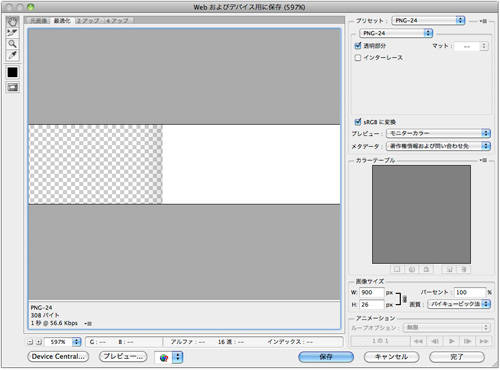
Task: Click the '1 秒 @ 56.6 Kbps' text
Action: pos(54,323)
